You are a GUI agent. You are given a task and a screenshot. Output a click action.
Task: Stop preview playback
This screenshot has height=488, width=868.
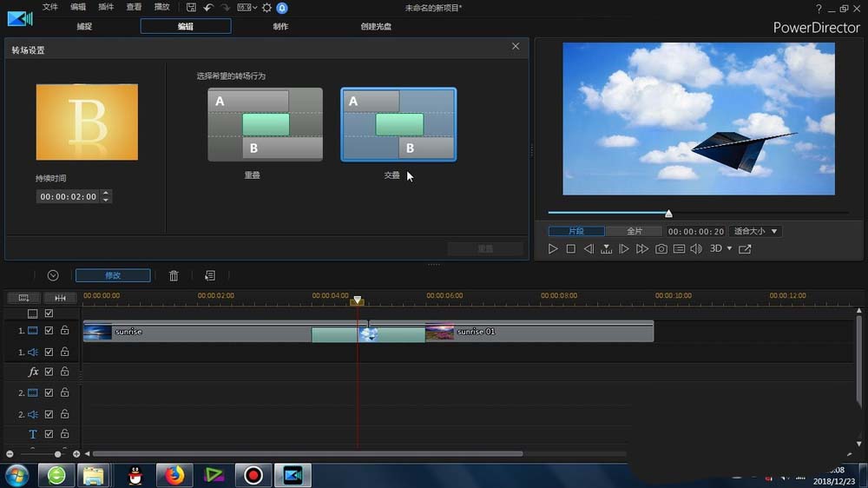pyautogui.click(x=571, y=249)
